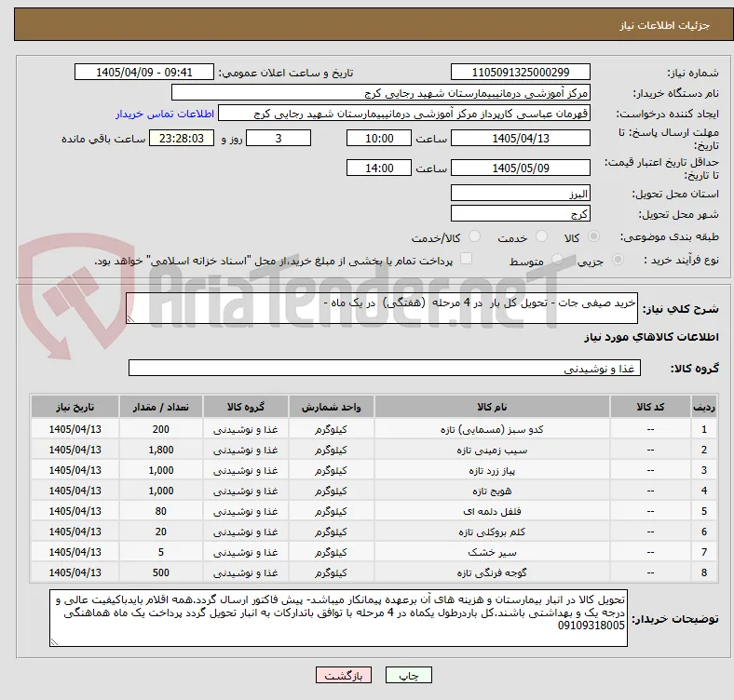734x700 pixels.
Task: Click the resize grip of شرح کلی نیاز text area
Action: [130, 318]
